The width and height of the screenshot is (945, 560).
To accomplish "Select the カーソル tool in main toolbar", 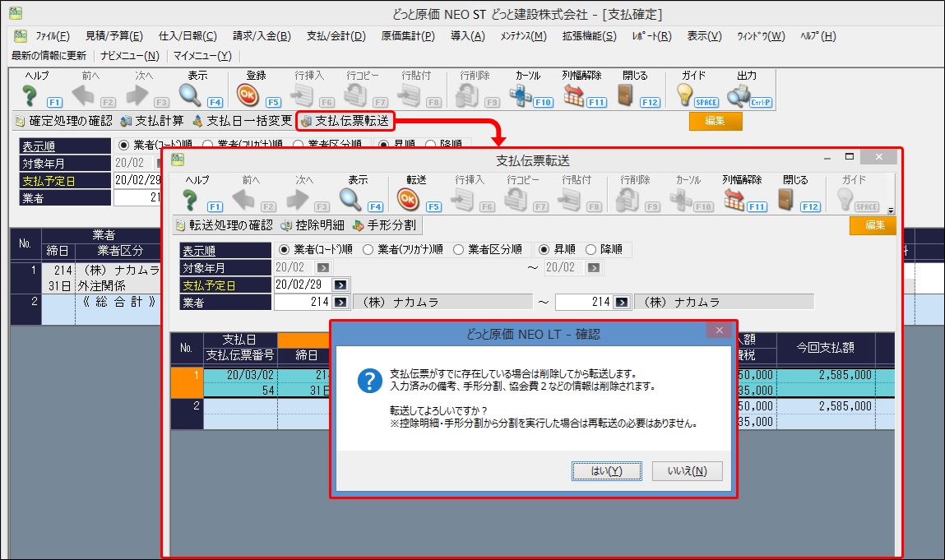I will coord(520,95).
